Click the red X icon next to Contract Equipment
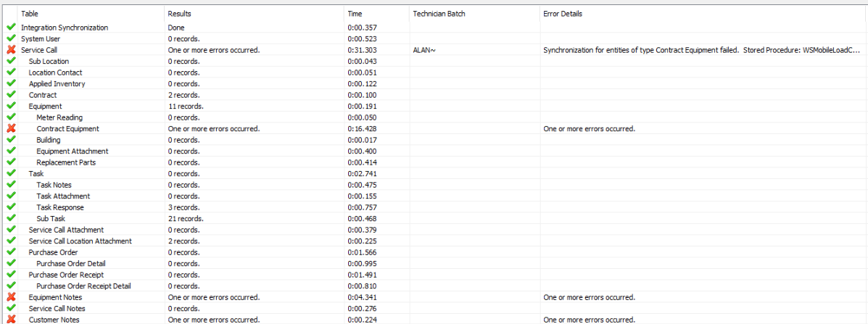868x324 pixels. (10, 128)
